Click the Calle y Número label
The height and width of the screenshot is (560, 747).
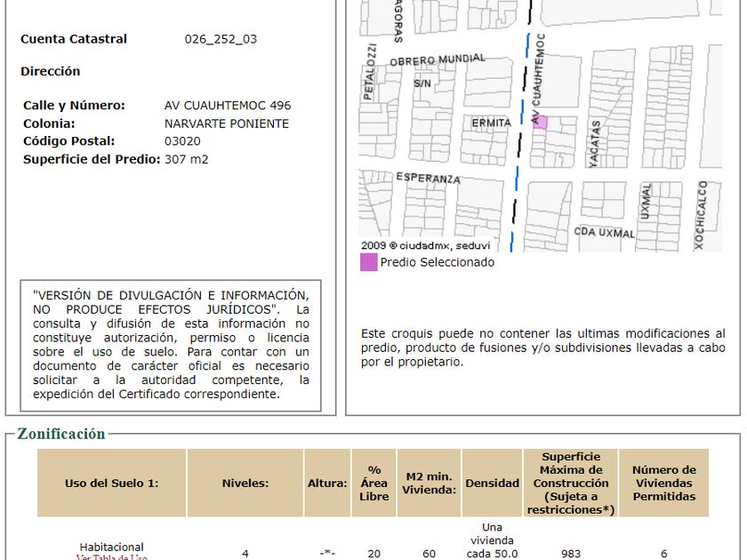coord(74,105)
